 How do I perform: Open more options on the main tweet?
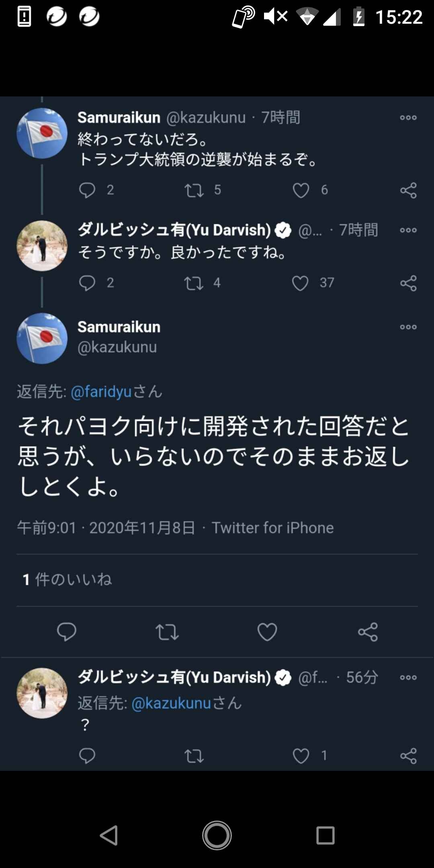point(408,327)
